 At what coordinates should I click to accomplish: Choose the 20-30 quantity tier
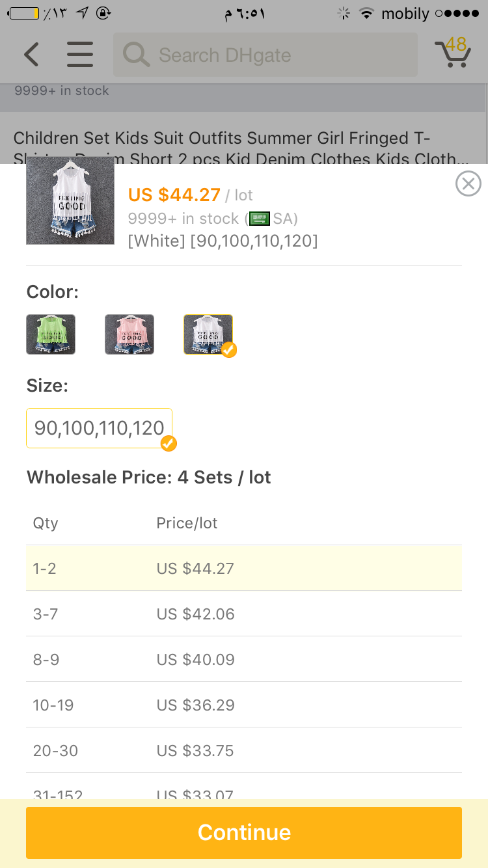pyautogui.click(x=244, y=750)
